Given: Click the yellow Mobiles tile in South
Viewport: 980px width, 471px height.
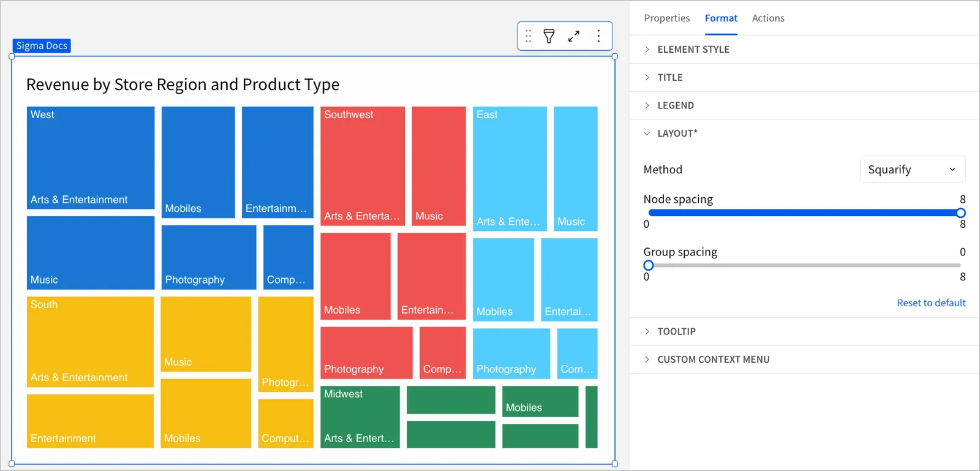Looking at the screenshot, I should point(206,413).
